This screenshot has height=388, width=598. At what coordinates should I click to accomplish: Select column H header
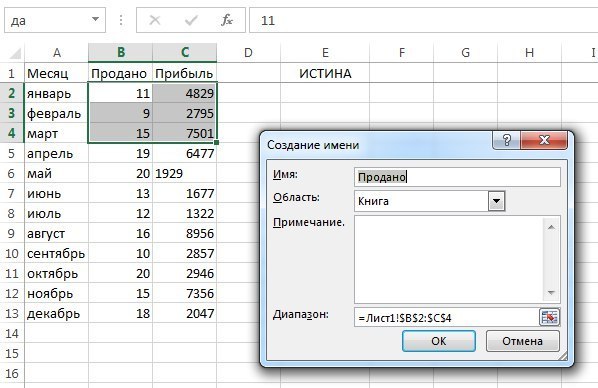coord(529,53)
